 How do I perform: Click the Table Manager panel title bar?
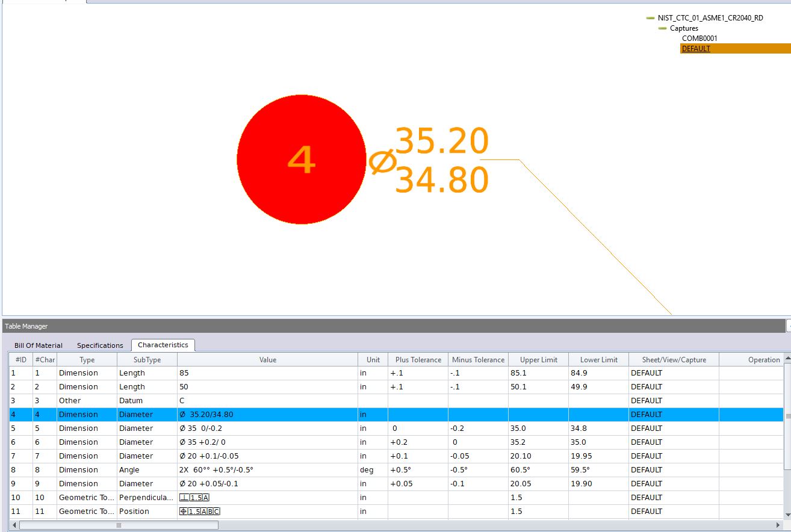(394, 326)
